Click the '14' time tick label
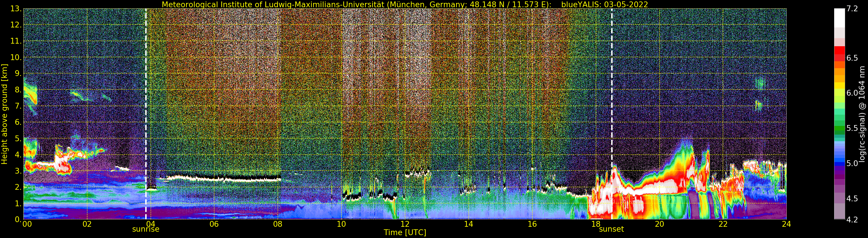The width and height of the screenshot is (868, 238). (x=468, y=224)
